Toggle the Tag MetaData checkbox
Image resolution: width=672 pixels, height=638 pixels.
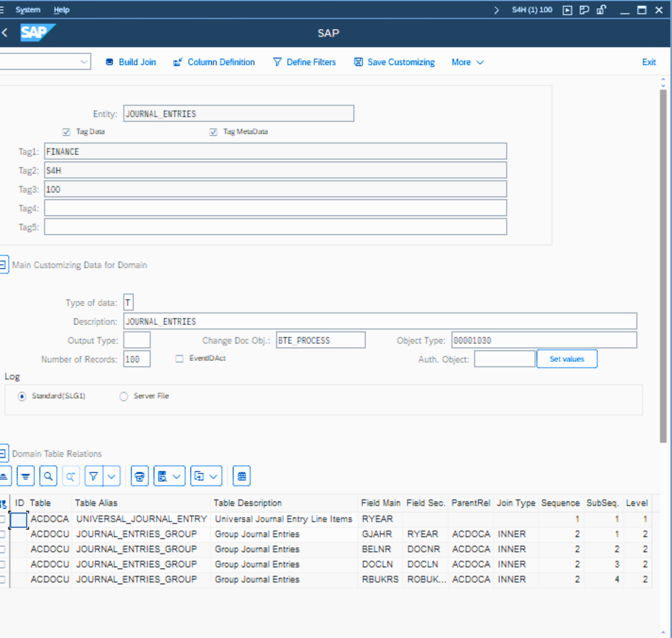[x=213, y=132]
